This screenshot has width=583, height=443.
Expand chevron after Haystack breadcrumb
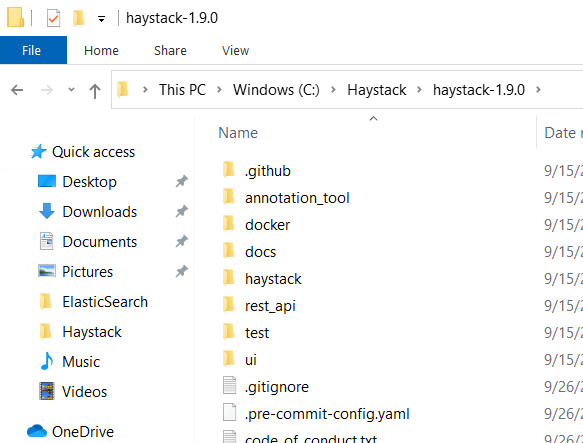(x=419, y=90)
